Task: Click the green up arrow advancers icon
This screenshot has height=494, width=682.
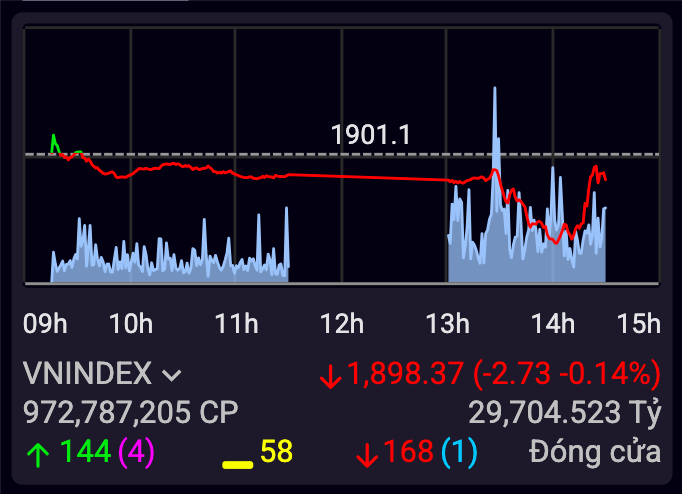Action: (38, 455)
